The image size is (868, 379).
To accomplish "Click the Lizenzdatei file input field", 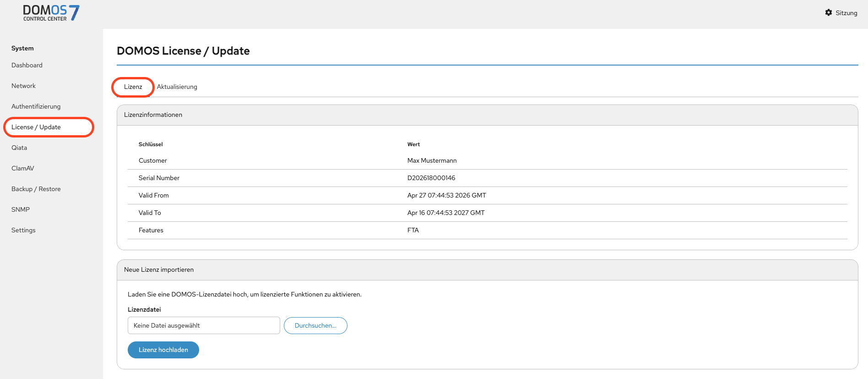I will pyautogui.click(x=204, y=325).
